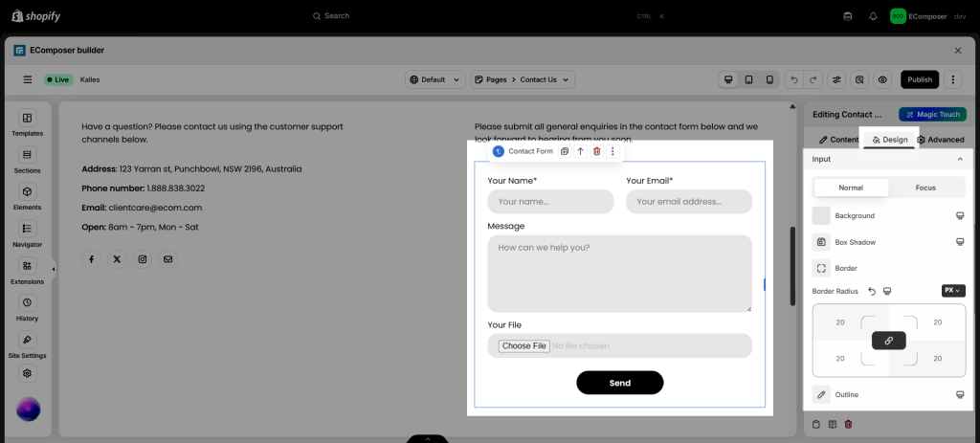Open the Default language dropdown
Viewport: 980px width, 443px height.
click(434, 79)
